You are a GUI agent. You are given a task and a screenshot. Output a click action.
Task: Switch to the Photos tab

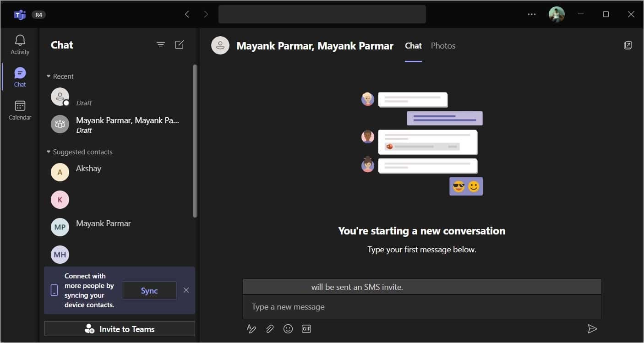(x=443, y=46)
